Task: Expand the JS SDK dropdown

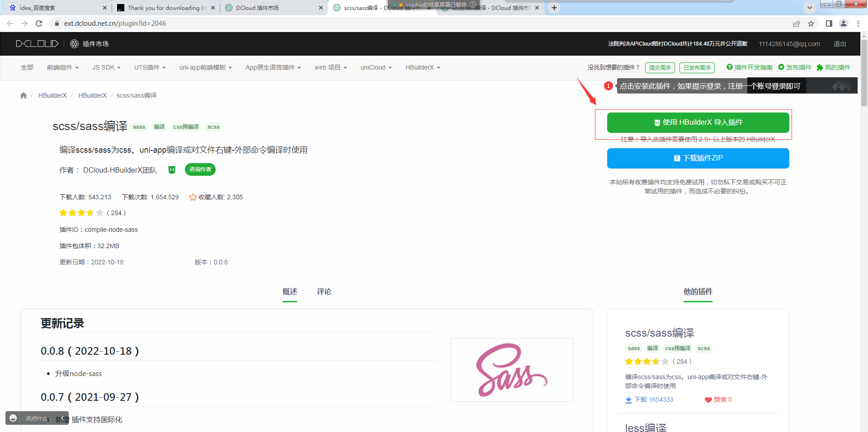Action: 106,67
